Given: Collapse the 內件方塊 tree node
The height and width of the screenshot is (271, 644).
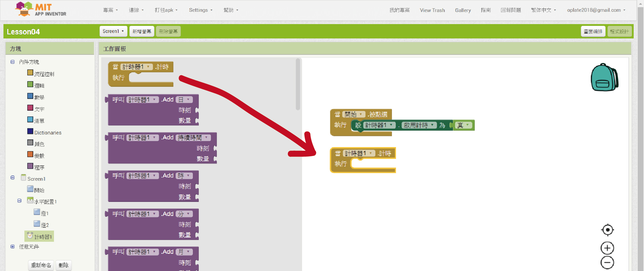Looking at the screenshot, I should tap(13, 62).
